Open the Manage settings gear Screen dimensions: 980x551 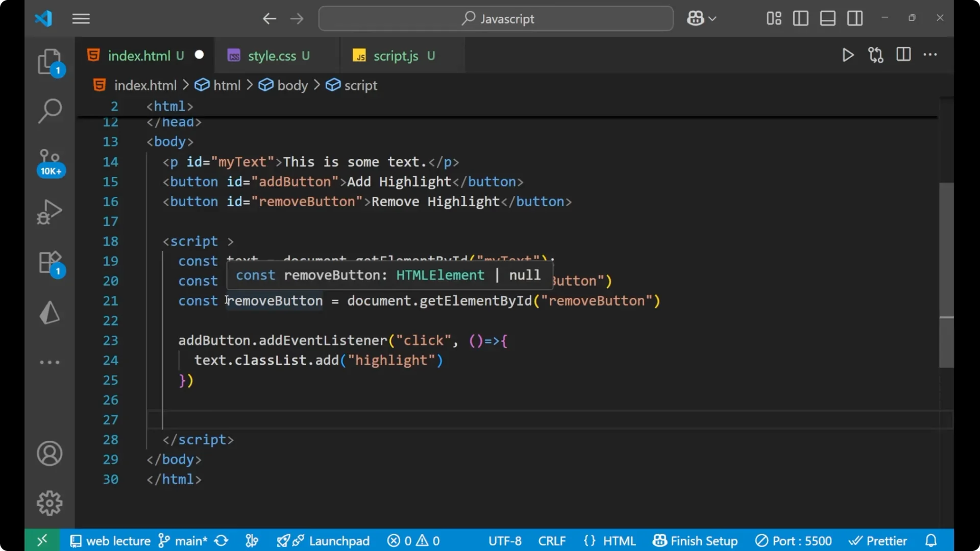click(x=50, y=503)
